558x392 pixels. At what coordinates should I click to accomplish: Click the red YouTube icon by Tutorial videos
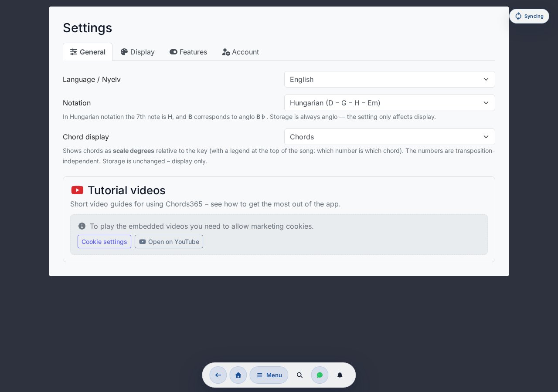(77, 190)
